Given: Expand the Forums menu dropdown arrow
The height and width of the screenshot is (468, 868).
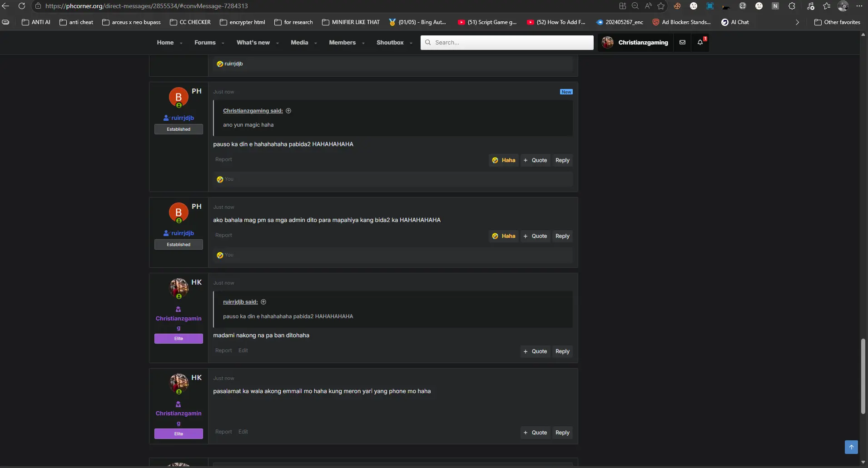Looking at the screenshot, I should (223, 43).
